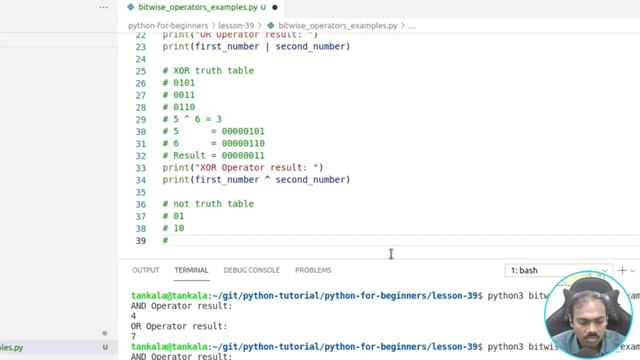
Task: Click the green modified dot in explorer
Action: click(x=105, y=333)
